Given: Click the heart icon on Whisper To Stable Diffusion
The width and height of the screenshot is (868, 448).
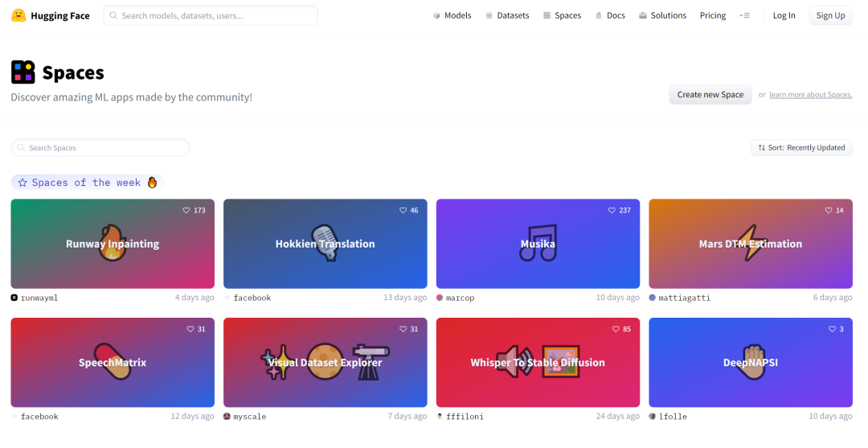Looking at the screenshot, I should tap(616, 329).
